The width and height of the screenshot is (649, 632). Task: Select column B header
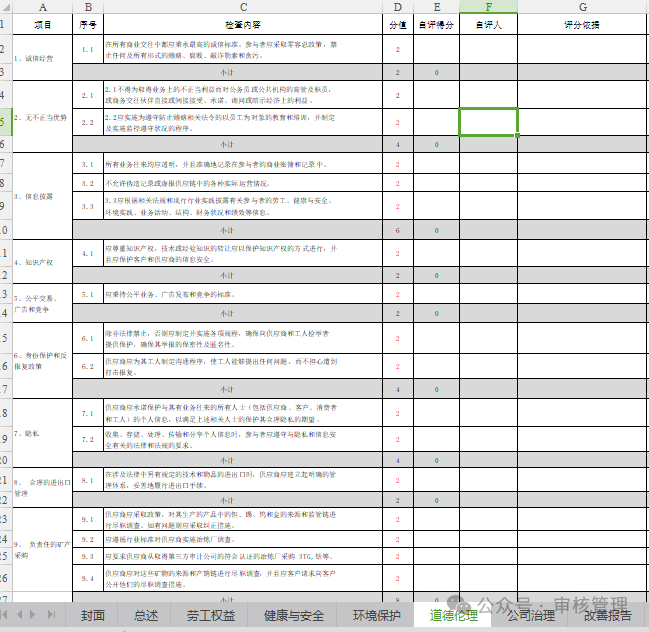point(88,7)
